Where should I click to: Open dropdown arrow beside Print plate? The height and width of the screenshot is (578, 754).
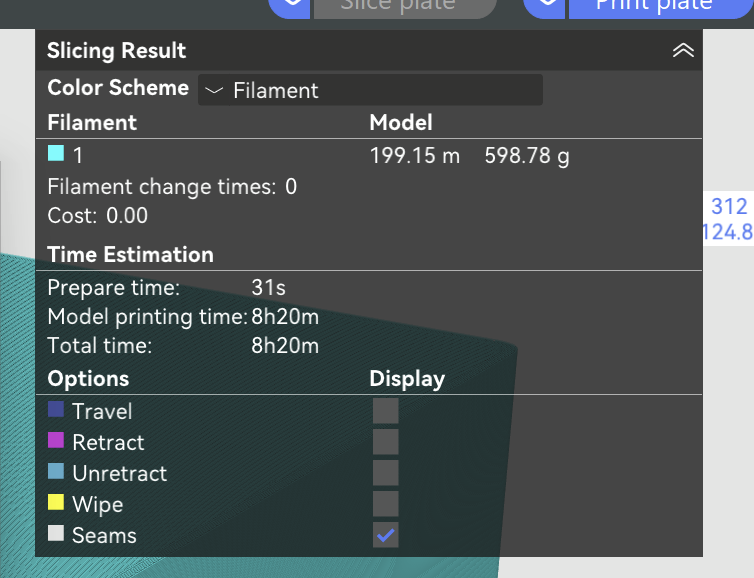545,7
